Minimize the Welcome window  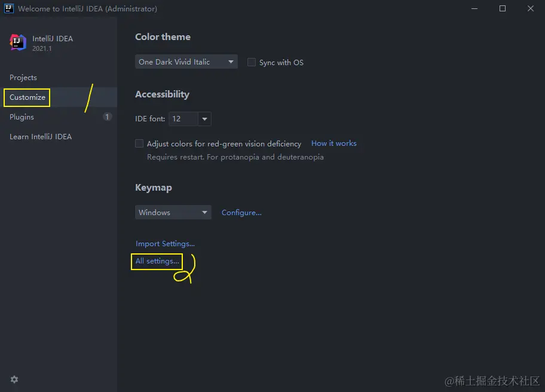(x=474, y=8)
